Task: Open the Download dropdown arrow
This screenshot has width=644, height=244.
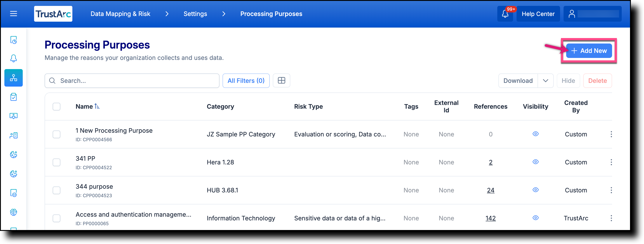Action: (x=545, y=80)
